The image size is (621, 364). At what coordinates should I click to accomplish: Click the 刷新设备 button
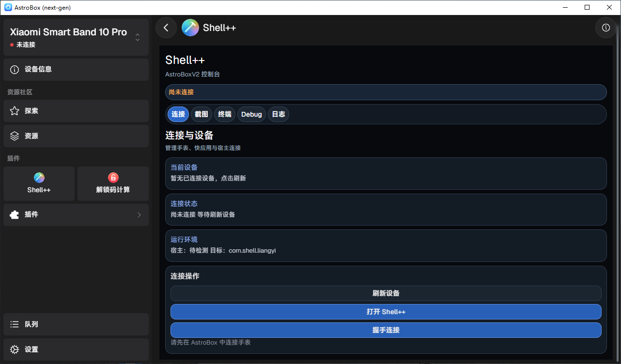click(386, 293)
